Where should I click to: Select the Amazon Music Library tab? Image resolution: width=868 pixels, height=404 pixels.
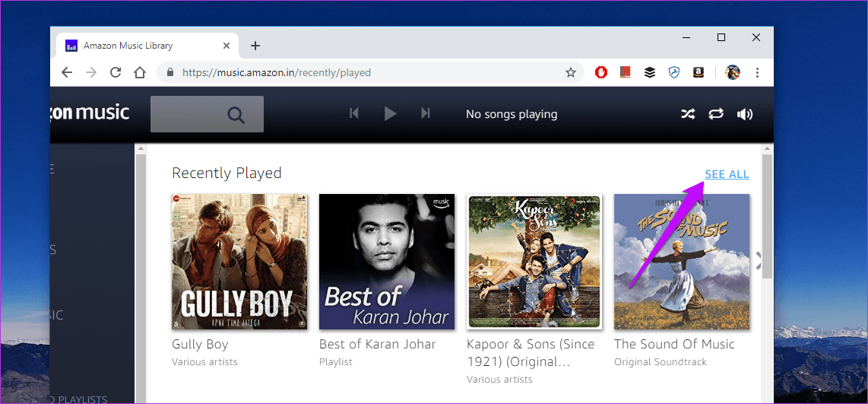[x=147, y=46]
